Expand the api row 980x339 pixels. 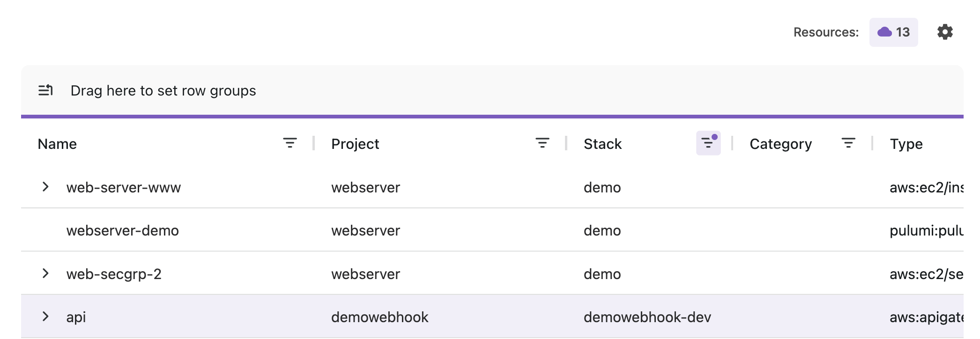coord(45,317)
